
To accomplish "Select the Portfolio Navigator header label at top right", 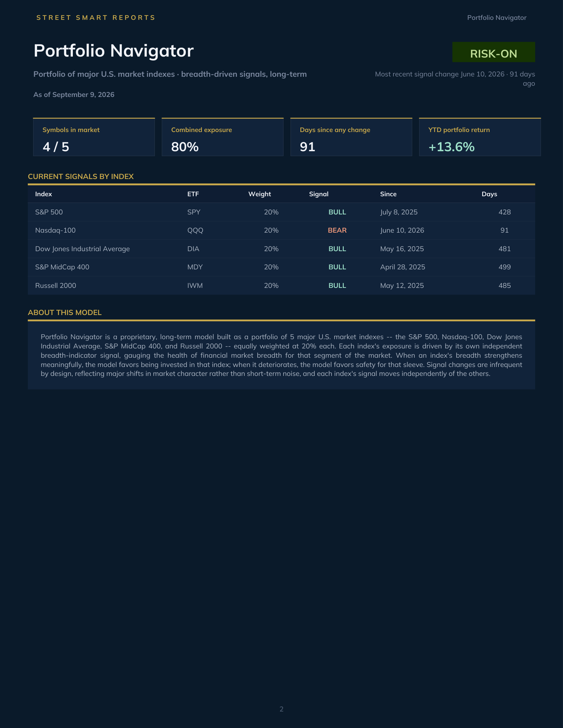I will click(497, 18).
